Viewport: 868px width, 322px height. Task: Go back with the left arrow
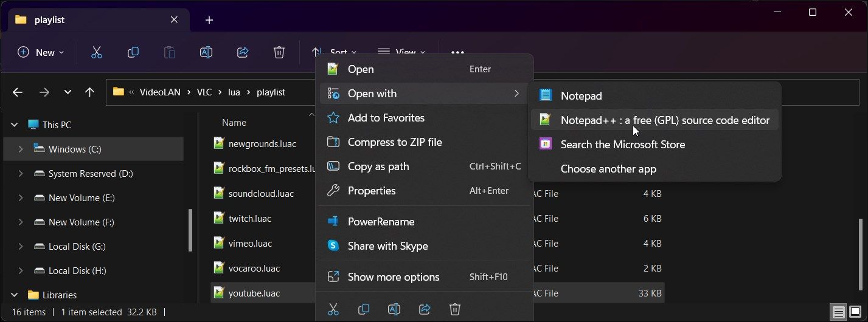18,92
